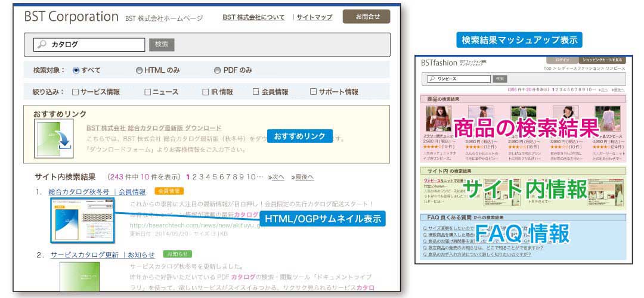Click the ログイン button in BSTfashion
Screen dimensions: 644x298
click(562, 60)
